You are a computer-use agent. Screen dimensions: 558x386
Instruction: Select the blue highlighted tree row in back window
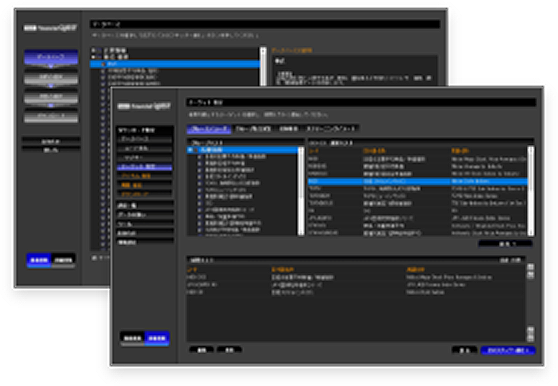coord(175,64)
